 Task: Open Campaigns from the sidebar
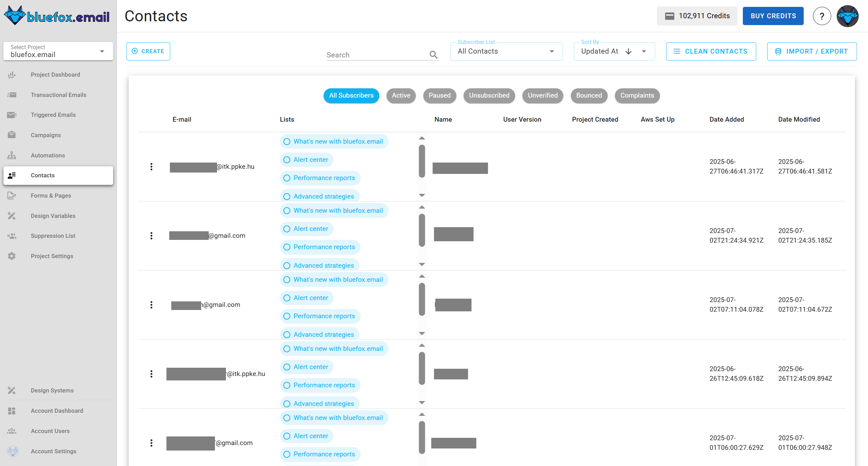58,135
